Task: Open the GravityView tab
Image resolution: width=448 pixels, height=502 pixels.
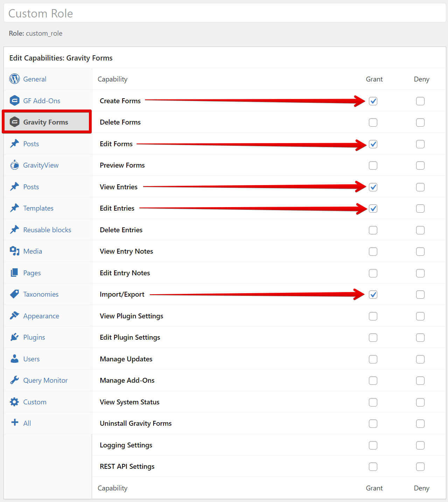Action: pyautogui.click(x=48, y=165)
